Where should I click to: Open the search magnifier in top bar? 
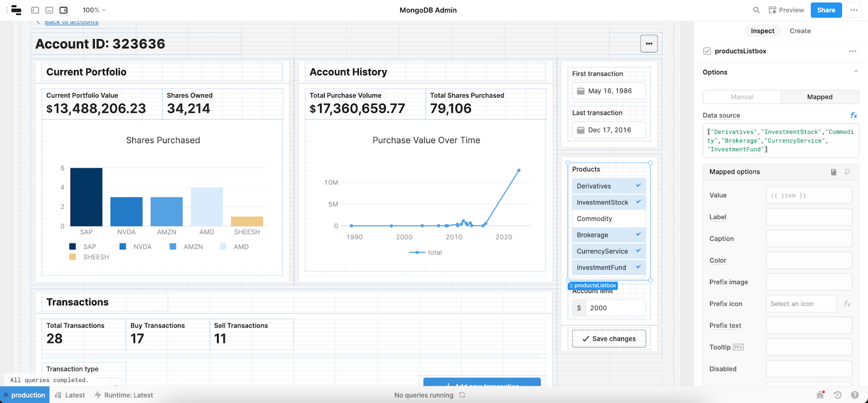(x=756, y=10)
